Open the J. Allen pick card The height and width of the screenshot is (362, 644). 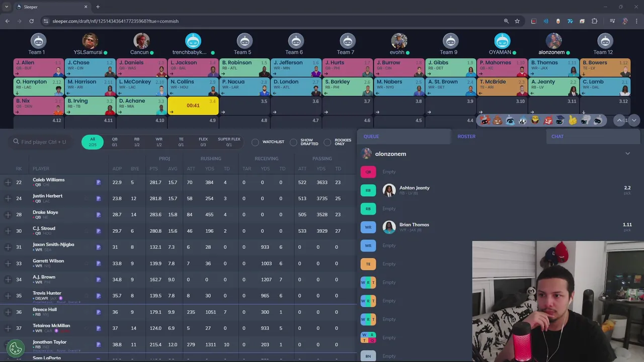(x=38, y=68)
